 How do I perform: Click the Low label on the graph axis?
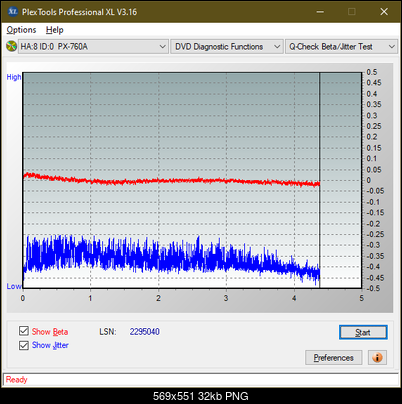(x=14, y=286)
